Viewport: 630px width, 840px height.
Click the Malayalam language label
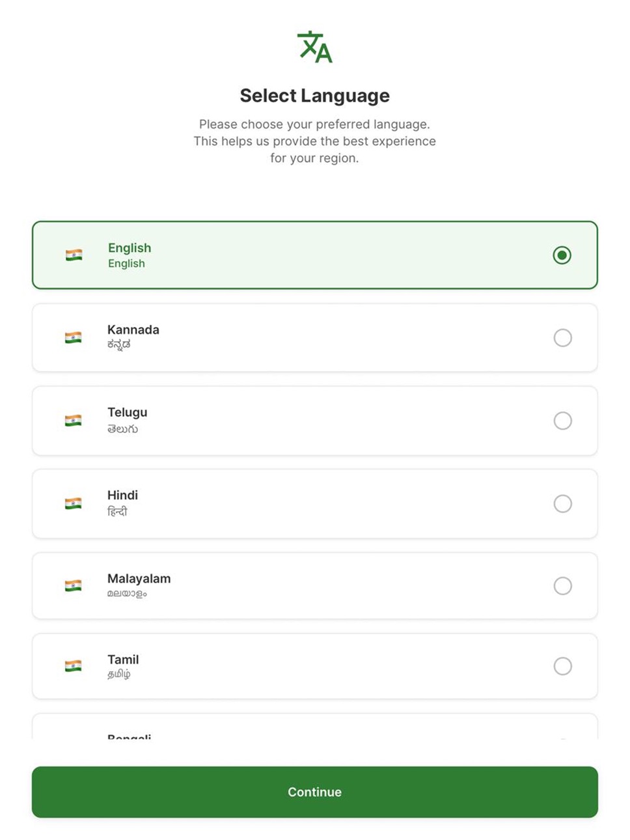click(x=139, y=578)
